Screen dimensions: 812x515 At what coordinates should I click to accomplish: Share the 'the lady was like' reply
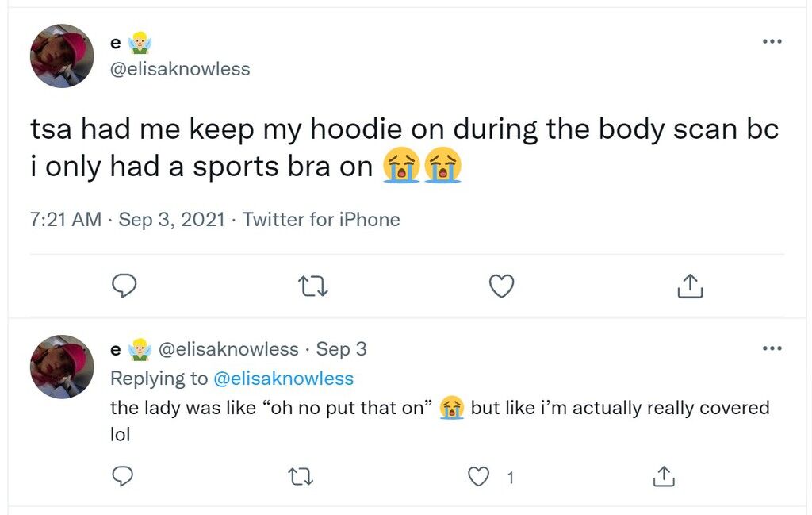[664, 476]
